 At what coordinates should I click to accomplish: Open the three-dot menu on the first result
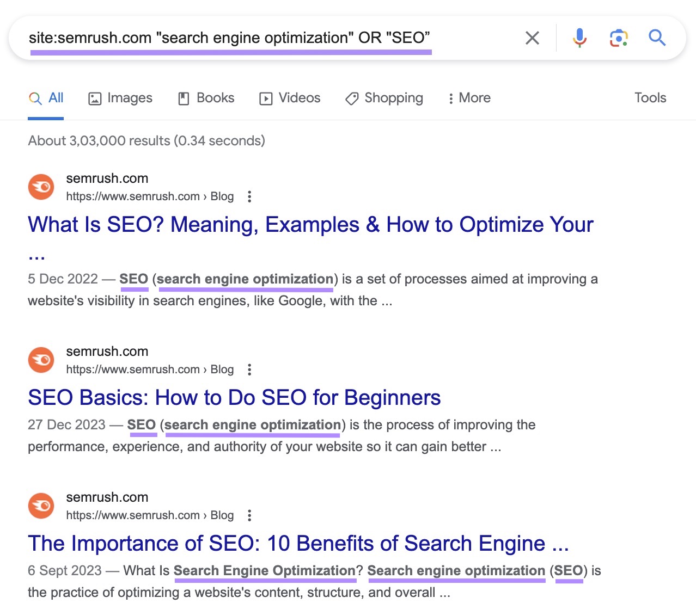point(249,196)
